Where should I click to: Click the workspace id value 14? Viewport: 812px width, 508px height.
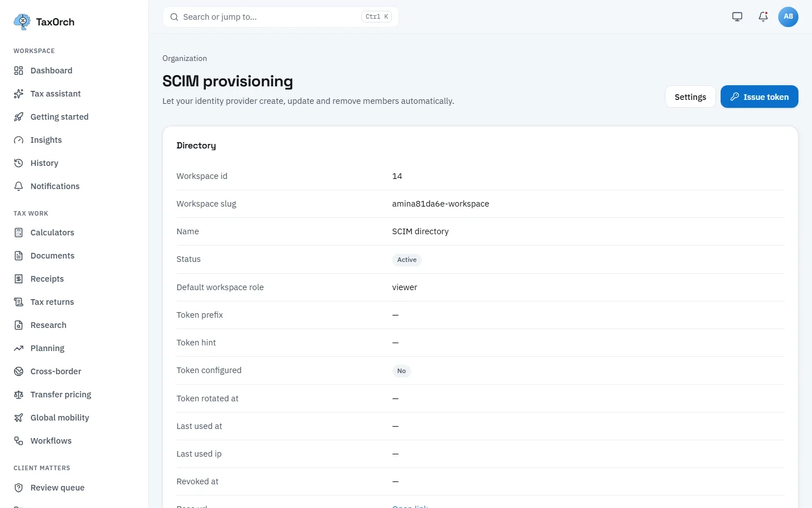click(397, 176)
